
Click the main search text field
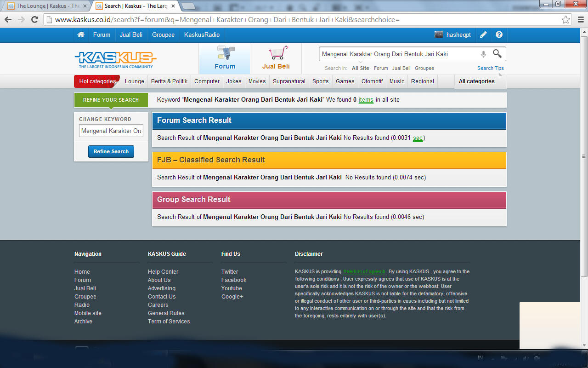[x=399, y=54]
